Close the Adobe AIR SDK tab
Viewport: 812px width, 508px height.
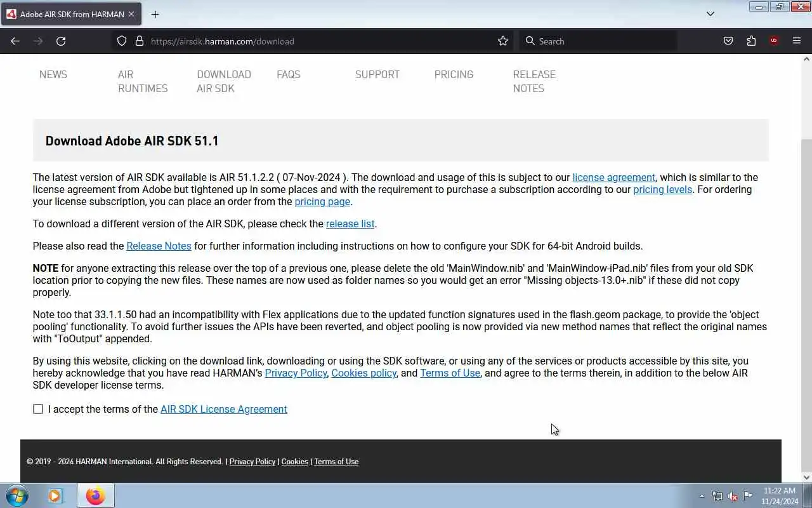point(131,14)
